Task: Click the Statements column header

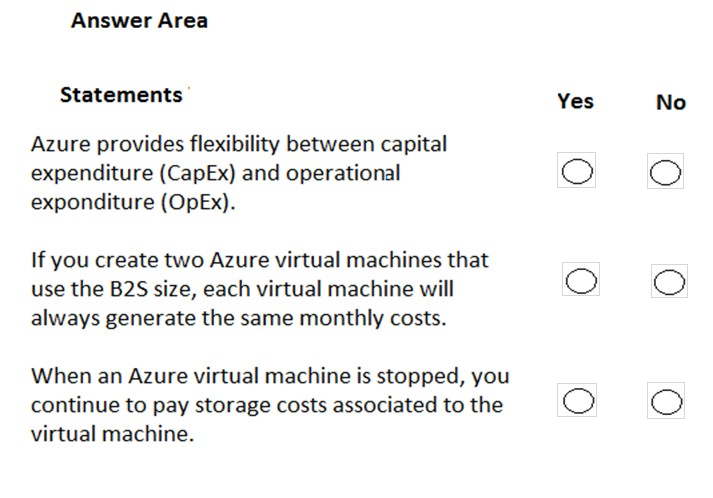Action: 121,95
